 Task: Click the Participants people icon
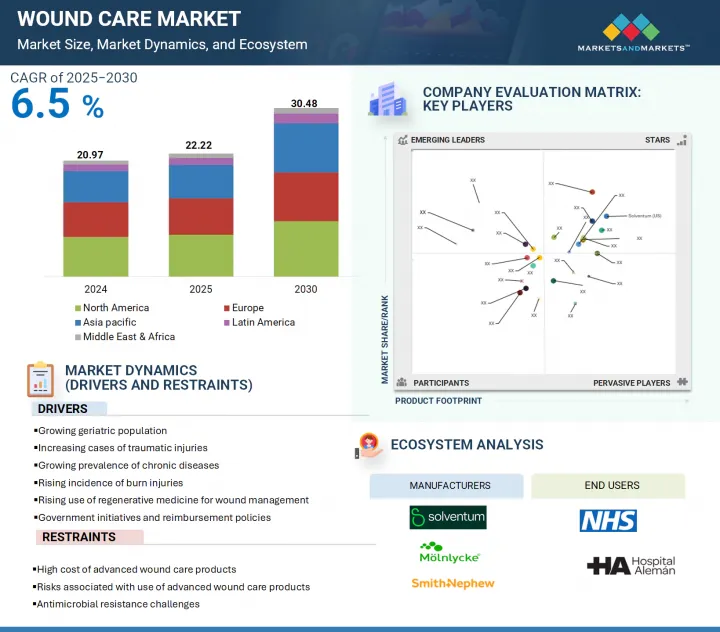coord(402,382)
